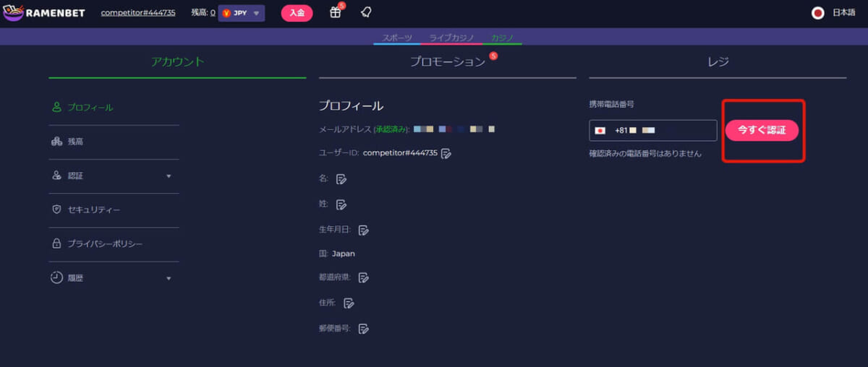868x367 pixels.
Task: Click the プロフィール heading text
Action: click(351, 106)
